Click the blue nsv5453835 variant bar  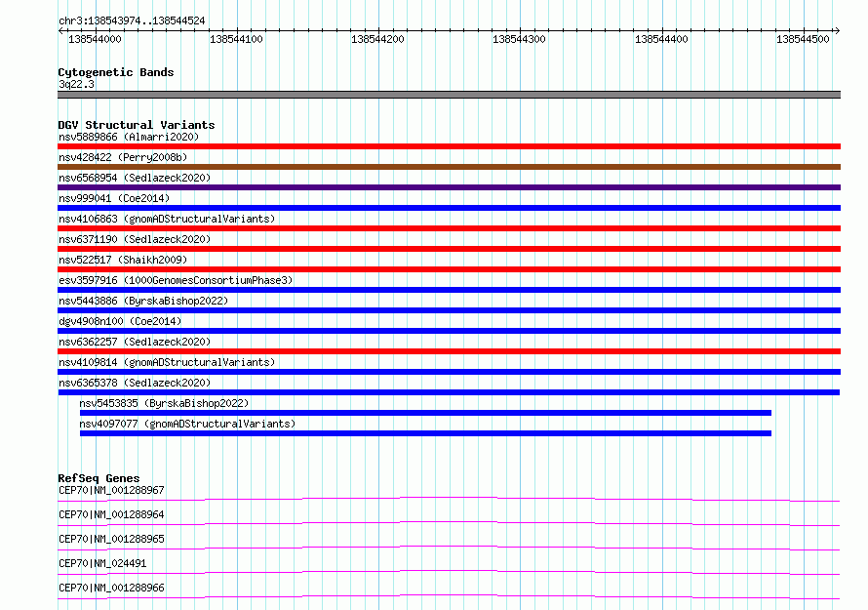425,413
